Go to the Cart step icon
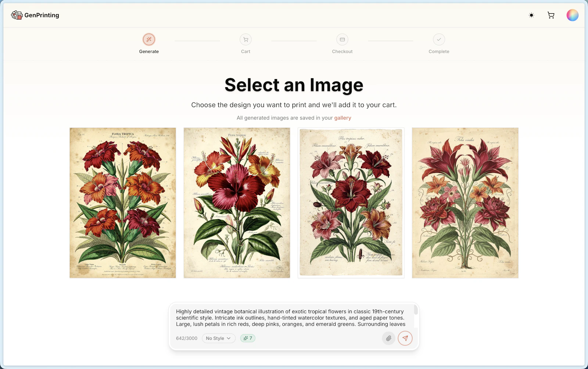588x369 pixels. tap(245, 39)
